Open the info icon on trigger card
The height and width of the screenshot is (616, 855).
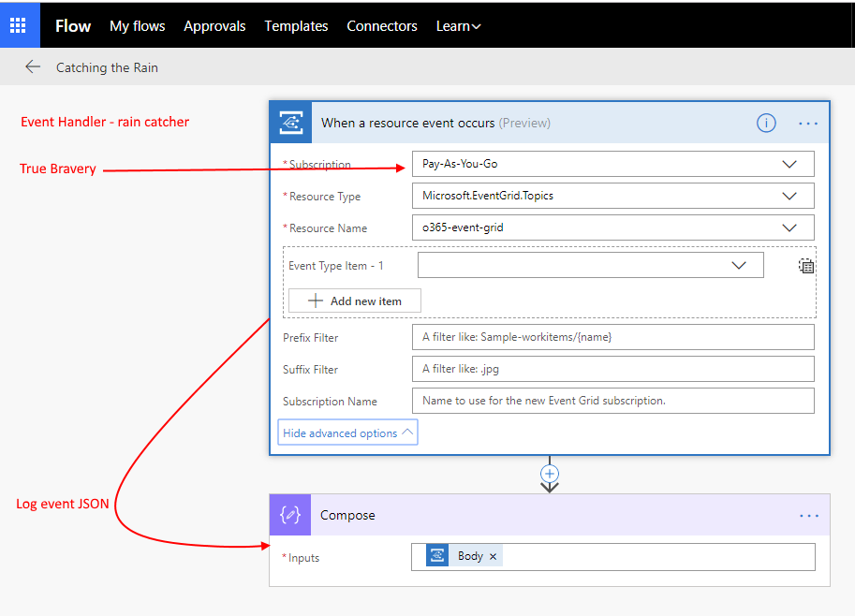[x=766, y=123]
